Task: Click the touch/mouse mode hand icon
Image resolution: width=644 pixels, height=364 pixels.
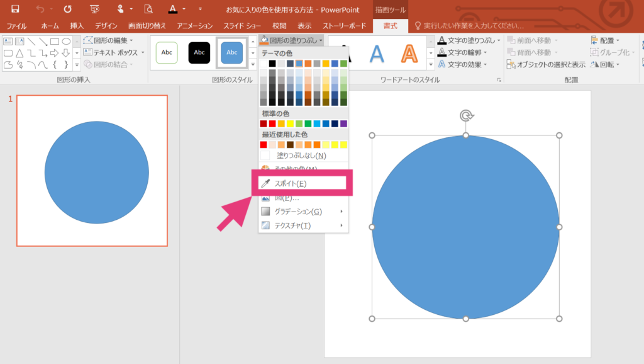Action: click(x=120, y=9)
